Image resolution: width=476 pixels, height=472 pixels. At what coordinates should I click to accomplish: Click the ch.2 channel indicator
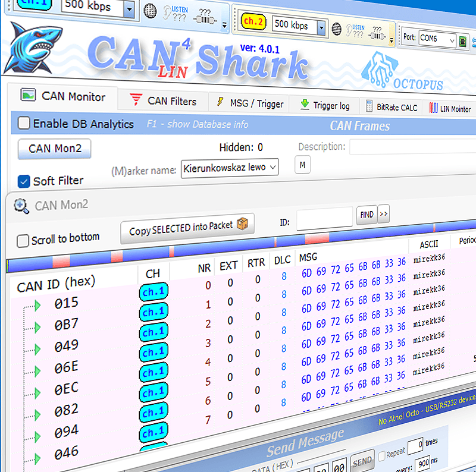click(253, 22)
